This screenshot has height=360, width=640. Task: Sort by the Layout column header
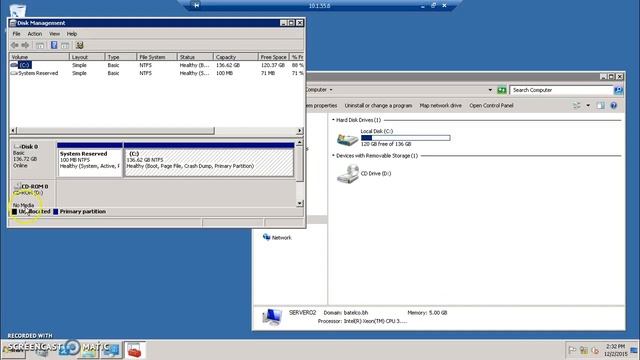tap(87, 57)
